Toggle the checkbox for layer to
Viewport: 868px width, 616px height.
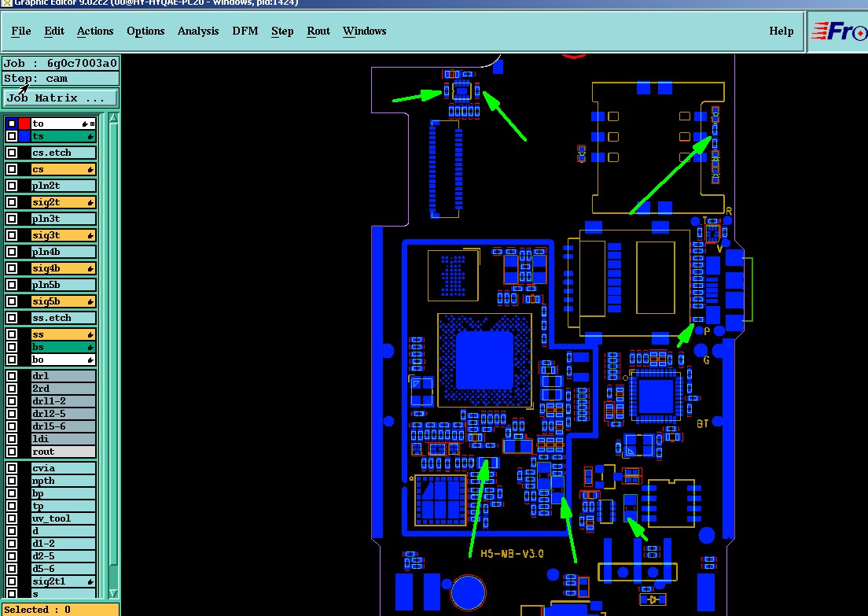(x=12, y=124)
